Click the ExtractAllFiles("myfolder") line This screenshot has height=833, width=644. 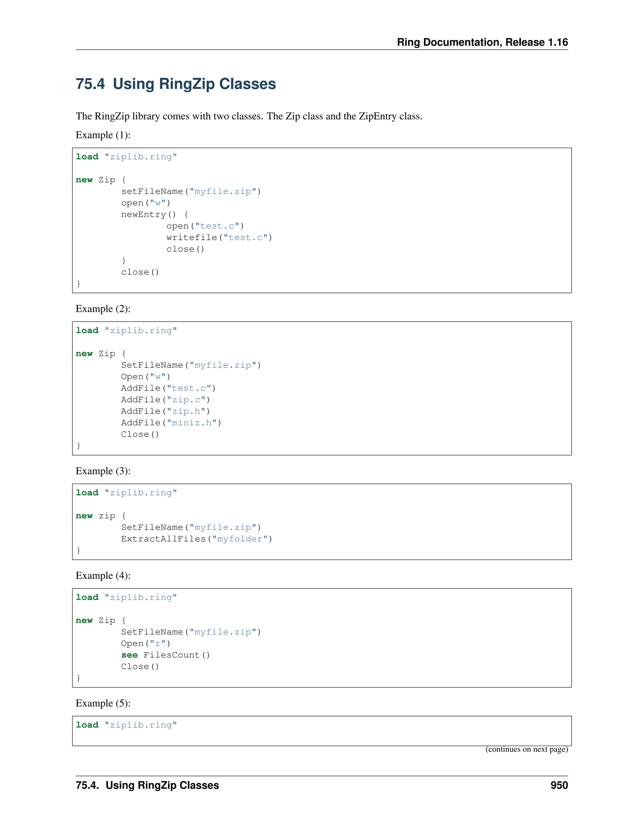tap(197, 539)
